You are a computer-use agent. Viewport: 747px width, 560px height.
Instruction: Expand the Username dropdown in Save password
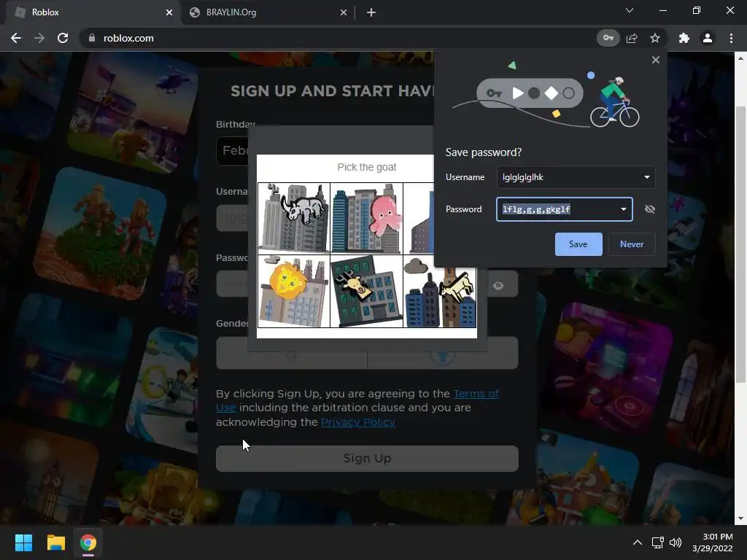point(646,177)
